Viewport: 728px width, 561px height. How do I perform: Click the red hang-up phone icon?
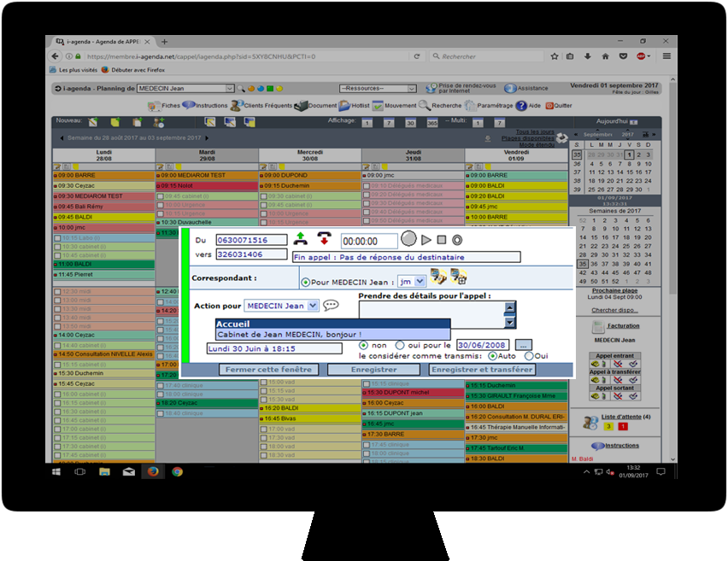[324, 238]
